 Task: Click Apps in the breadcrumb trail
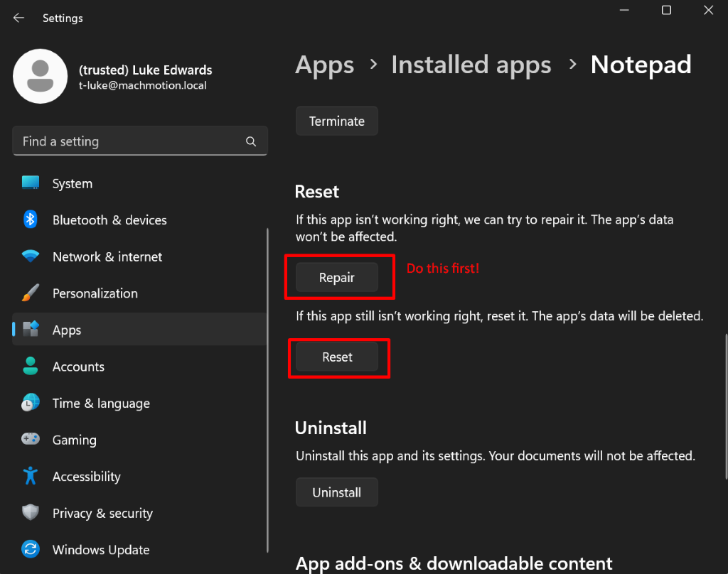click(x=324, y=65)
